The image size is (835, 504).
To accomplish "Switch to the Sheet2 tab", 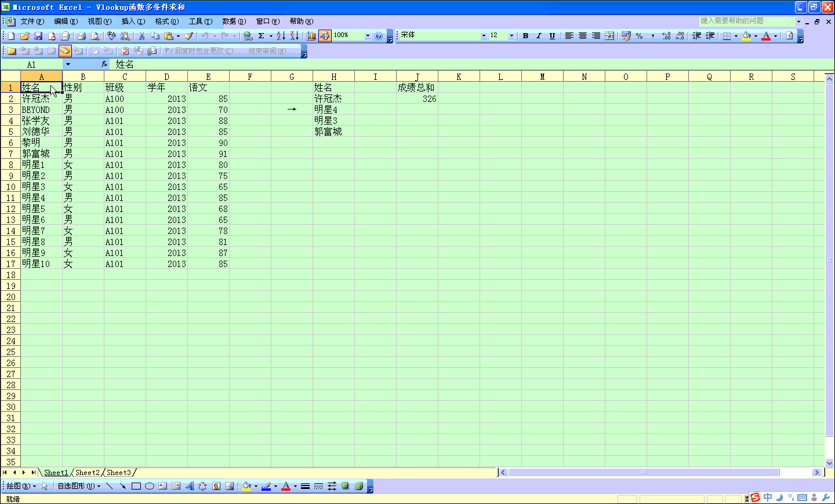I will pyautogui.click(x=87, y=472).
